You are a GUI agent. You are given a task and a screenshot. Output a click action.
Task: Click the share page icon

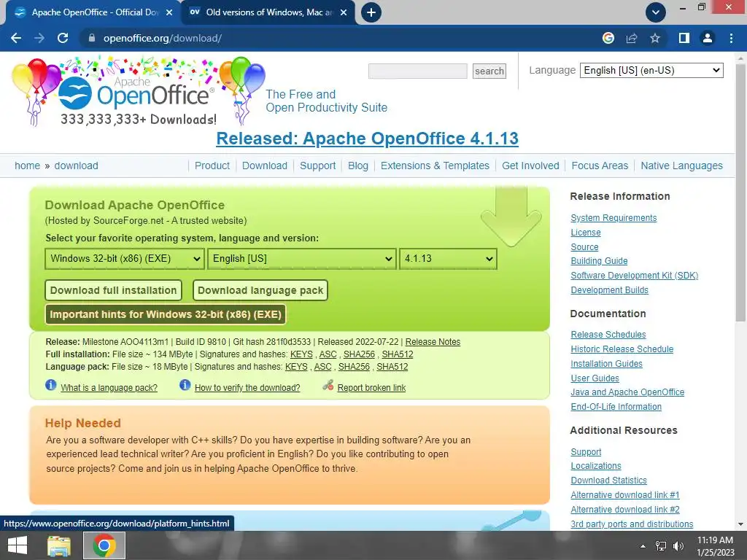632,38
